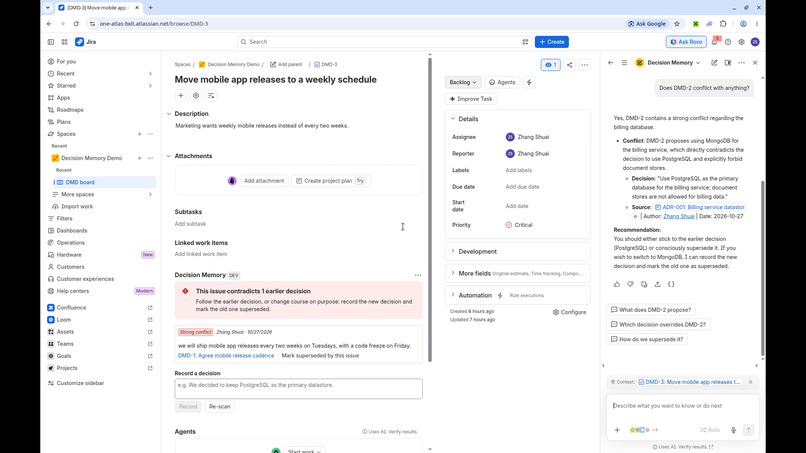Screen dimensions: 806x453
Task: Click the Jira search box
Action: [384, 42]
